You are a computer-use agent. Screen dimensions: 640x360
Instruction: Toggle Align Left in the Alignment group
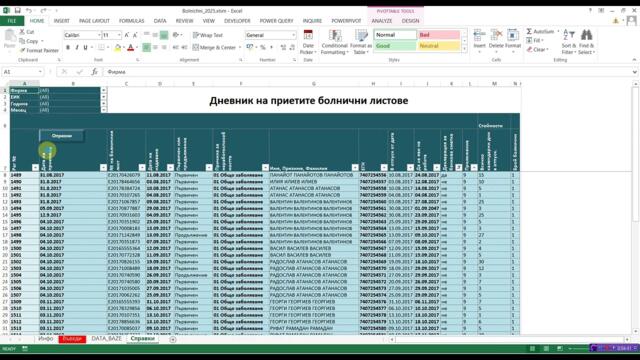(x=146, y=47)
